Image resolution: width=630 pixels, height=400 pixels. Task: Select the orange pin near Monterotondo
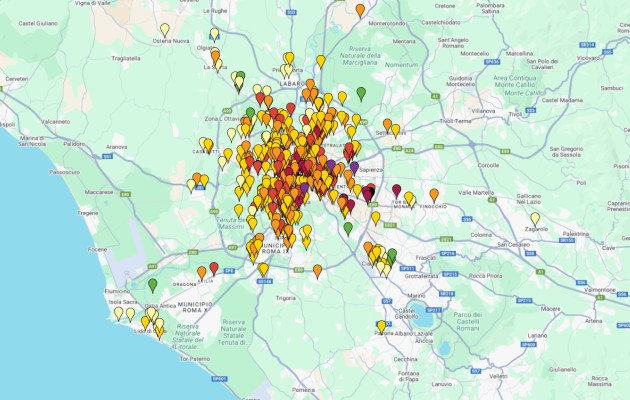pyautogui.click(x=360, y=10)
